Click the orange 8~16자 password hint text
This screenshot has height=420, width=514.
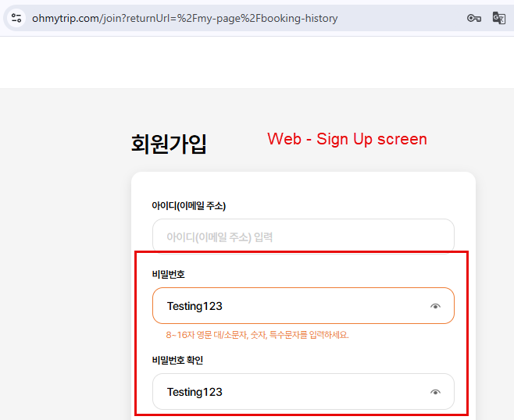[257, 335]
